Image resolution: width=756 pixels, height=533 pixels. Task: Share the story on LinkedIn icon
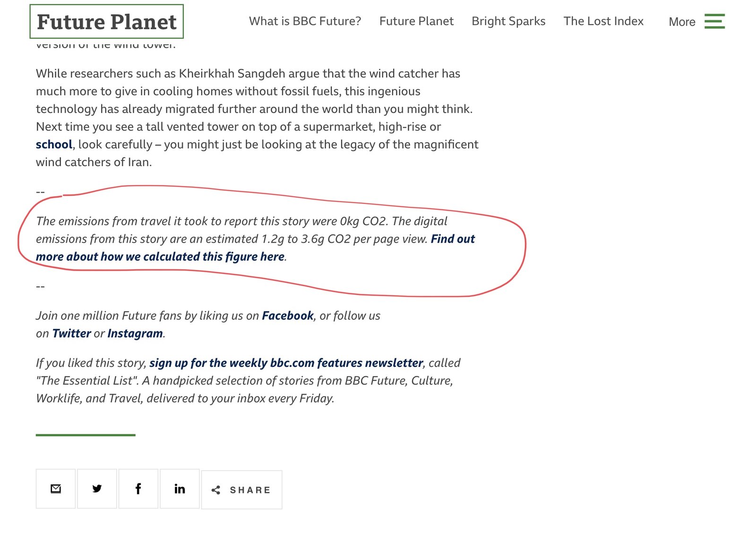coord(180,489)
